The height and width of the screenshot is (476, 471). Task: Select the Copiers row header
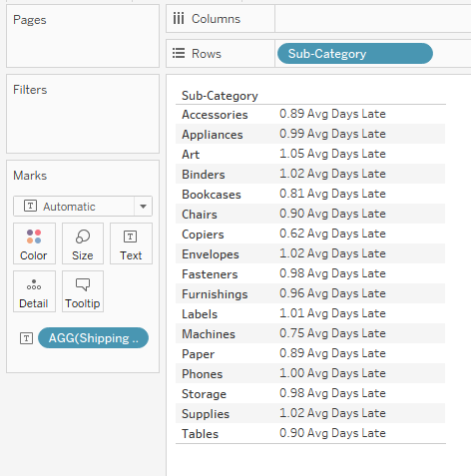tap(203, 235)
